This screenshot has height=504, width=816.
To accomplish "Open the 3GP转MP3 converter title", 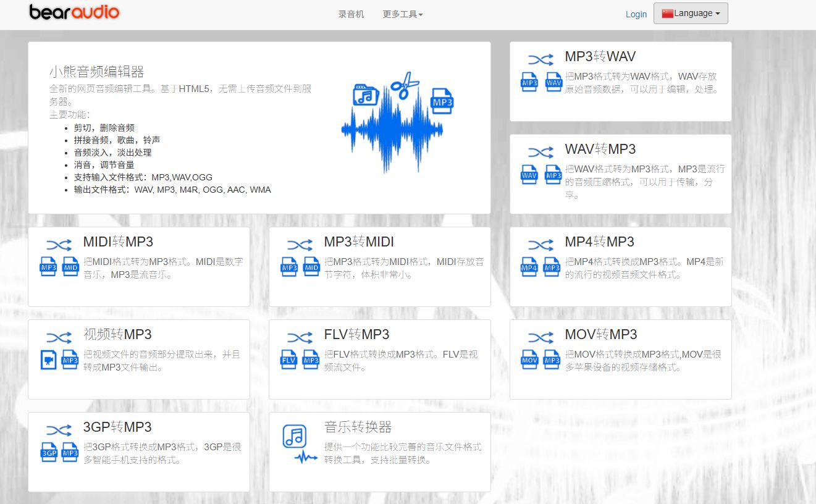I will (x=117, y=427).
